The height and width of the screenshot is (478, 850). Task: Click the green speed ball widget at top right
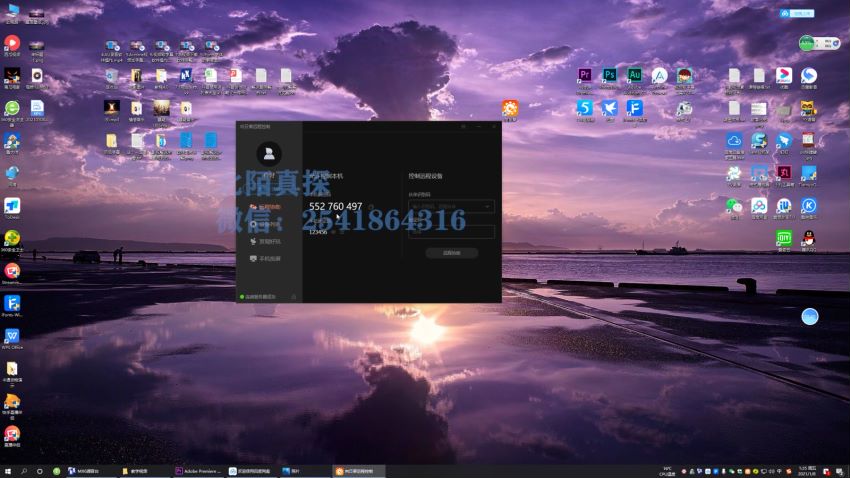coord(807,43)
